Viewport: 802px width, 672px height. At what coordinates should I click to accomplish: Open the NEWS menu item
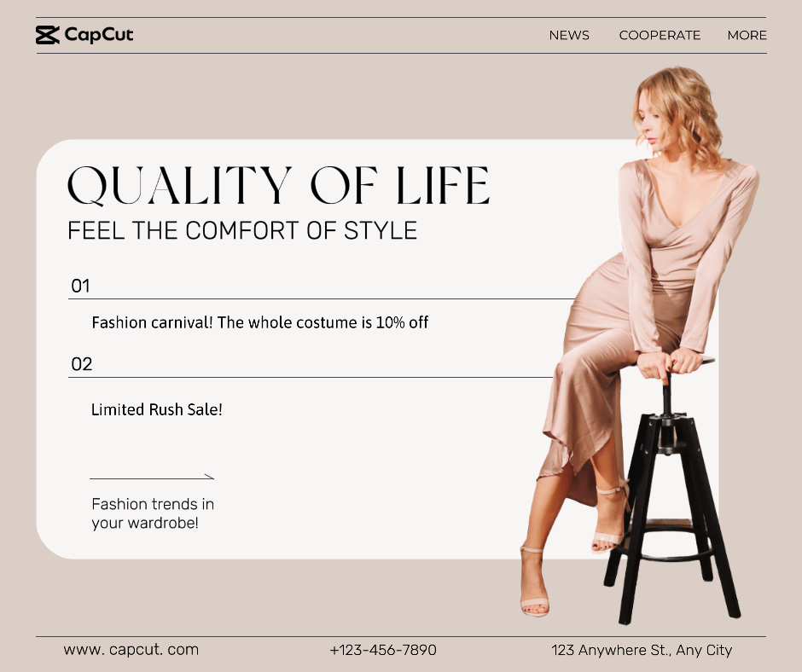click(x=569, y=35)
